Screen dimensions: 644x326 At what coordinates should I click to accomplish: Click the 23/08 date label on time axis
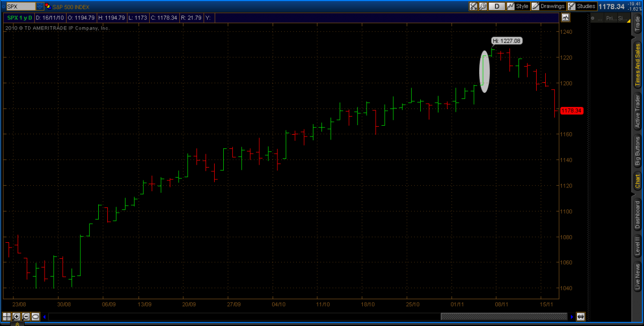click(18, 303)
